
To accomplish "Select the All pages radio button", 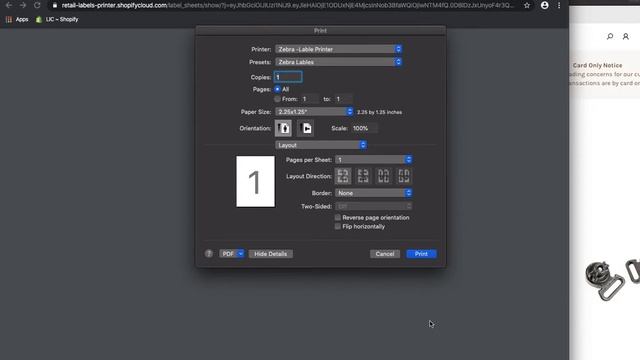I will tap(278, 89).
